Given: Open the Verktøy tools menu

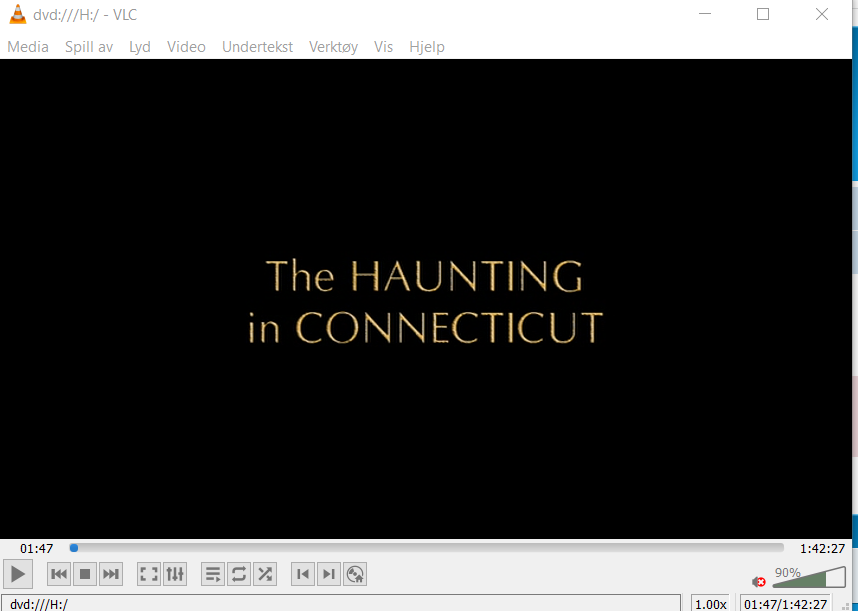Looking at the screenshot, I should point(333,47).
